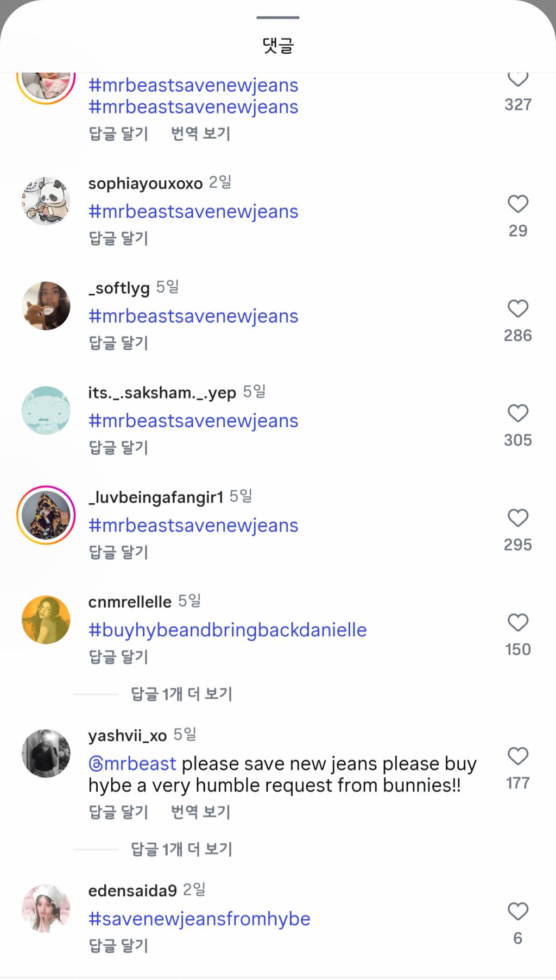
Task: Open the #savenewjeansfromhybe hashtag
Action: [199, 919]
